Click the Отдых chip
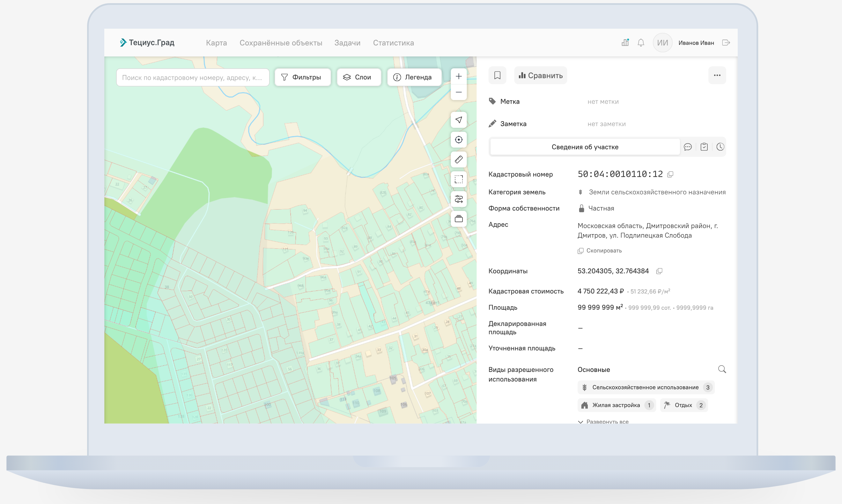This screenshot has width=842, height=504. tap(683, 405)
